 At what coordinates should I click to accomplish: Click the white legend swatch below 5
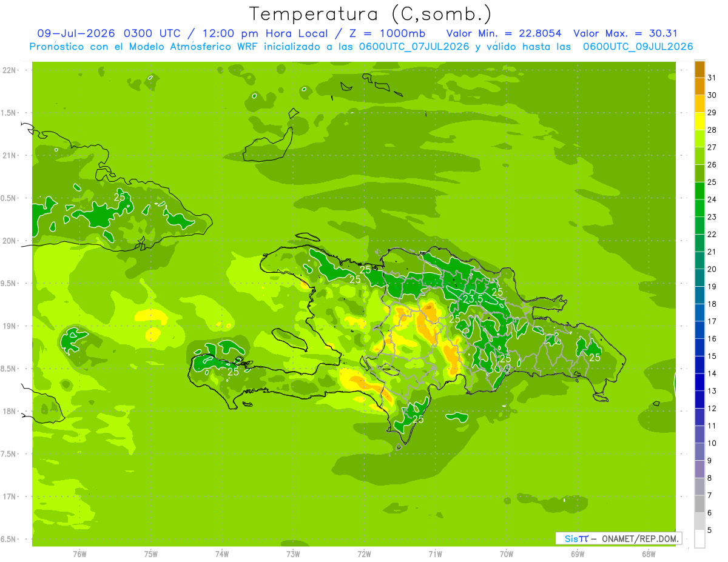[699, 539]
